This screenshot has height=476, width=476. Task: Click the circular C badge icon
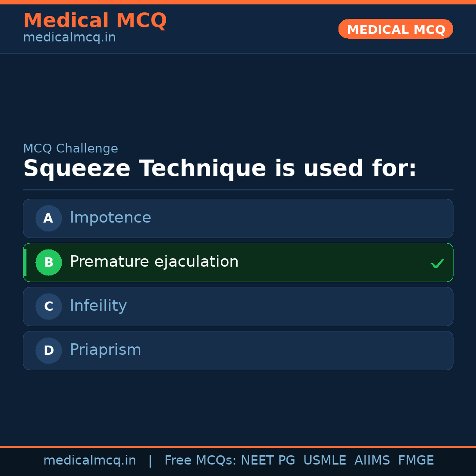(48, 306)
